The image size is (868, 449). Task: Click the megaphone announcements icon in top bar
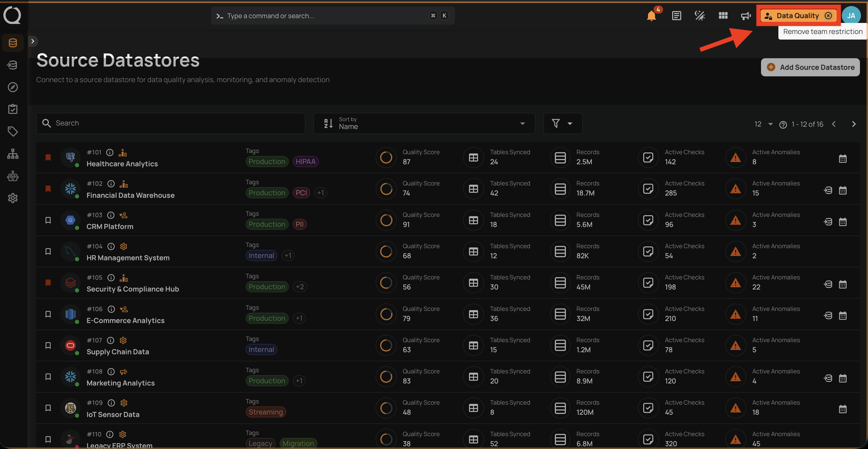click(746, 16)
